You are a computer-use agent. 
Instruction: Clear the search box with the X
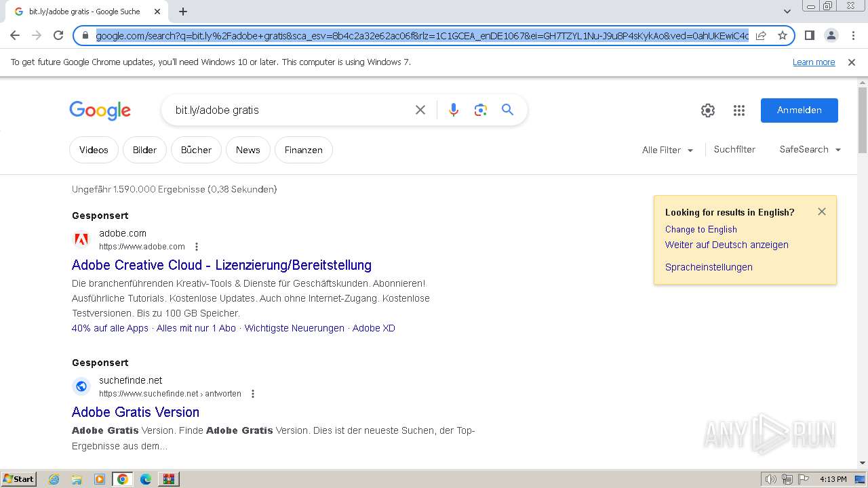point(420,110)
